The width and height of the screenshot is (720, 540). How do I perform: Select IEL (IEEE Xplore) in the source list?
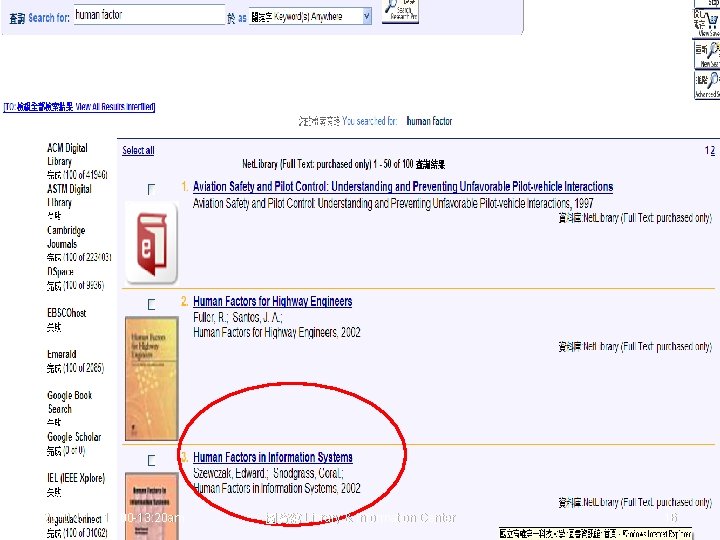pos(76,478)
